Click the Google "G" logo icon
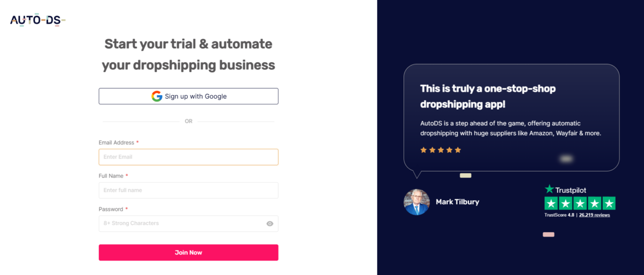The image size is (644, 275). coord(157,96)
